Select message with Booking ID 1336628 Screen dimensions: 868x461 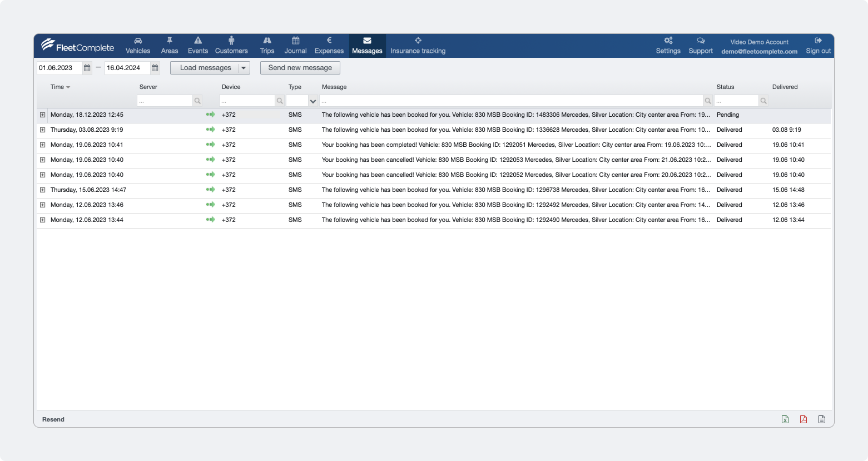(x=516, y=130)
